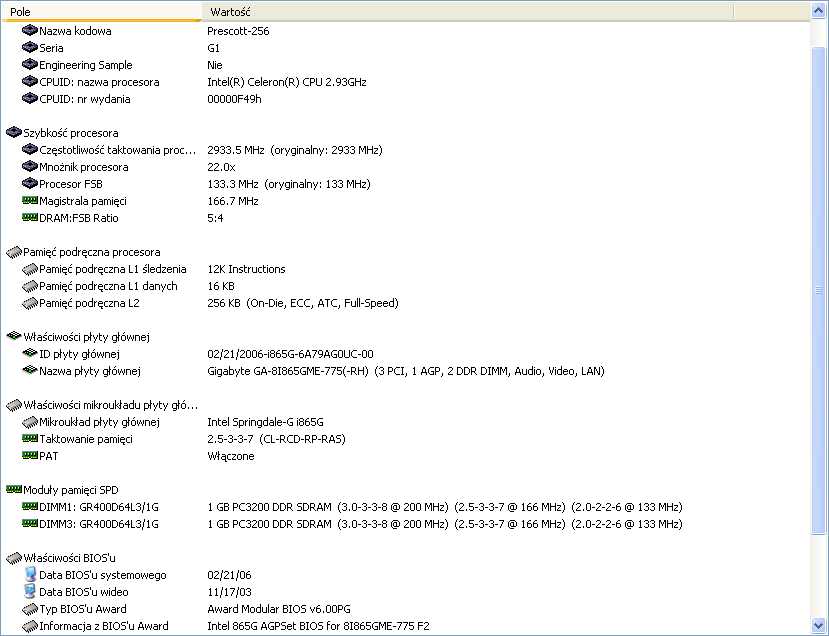Select the Prescott-256 value
Image resolution: width=829 pixels, height=636 pixels.
(238, 31)
